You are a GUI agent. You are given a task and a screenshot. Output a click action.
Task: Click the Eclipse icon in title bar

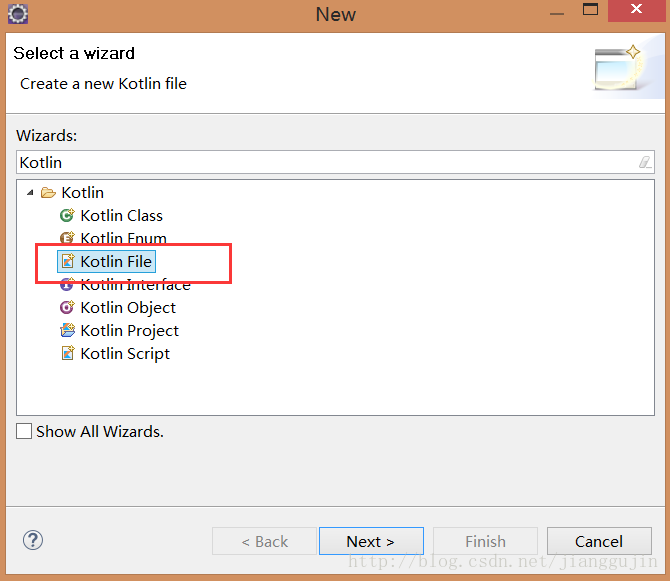18,14
